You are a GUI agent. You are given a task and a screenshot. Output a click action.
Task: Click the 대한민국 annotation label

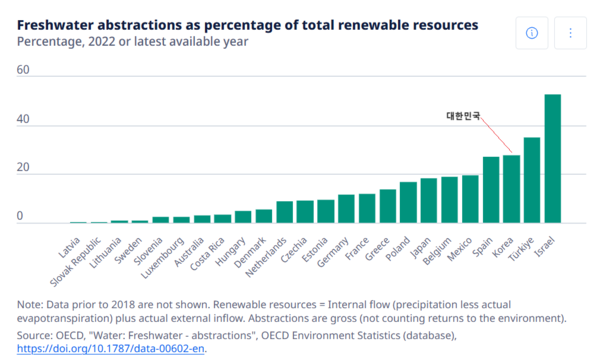tap(463, 116)
